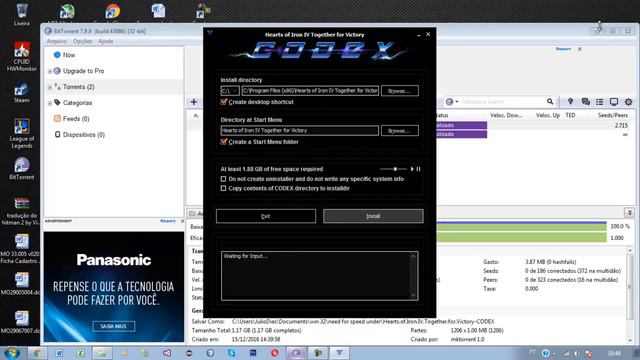The image size is (640, 360).
Task: Enable Copy contents of CODEX directory
Action: pyautogui.click(x=223, y=188)
